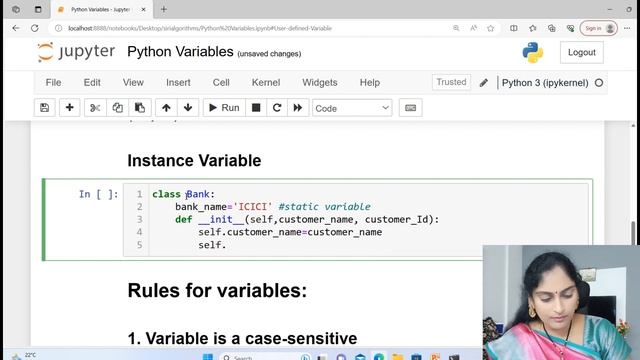Screen dimensions: 640x360
Task: Restart the kernel with the circular arrow
Action: tap(277, 108)
